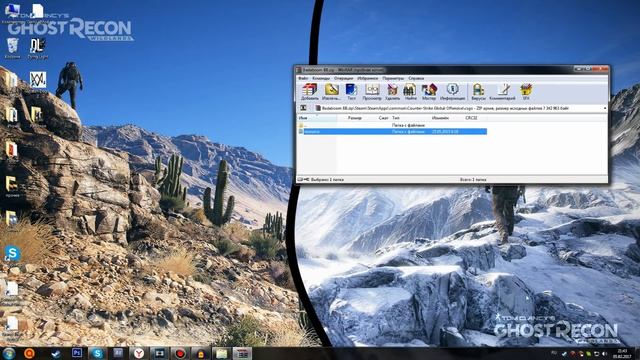Open the Просмотр (View) tool
Viewport: 640px width, 360px height.
[x=372, y=91]
